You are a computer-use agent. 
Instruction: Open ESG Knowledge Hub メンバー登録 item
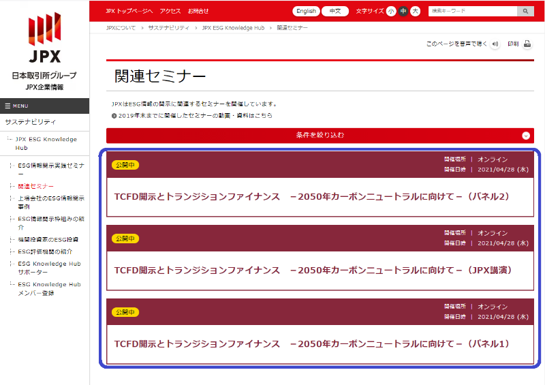pos(49,289)
